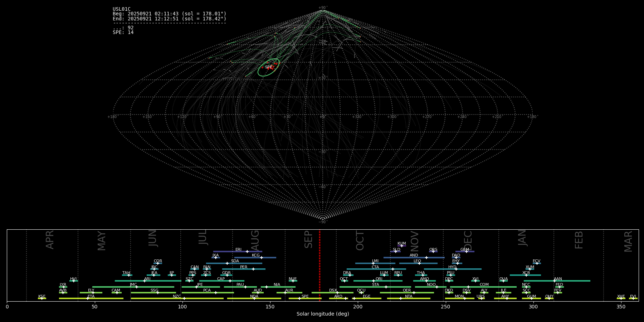644x322 pixels.
Task: Click the 350 tick on solar longitude axis
Action: pyautogui.click(x=621, y=307)
